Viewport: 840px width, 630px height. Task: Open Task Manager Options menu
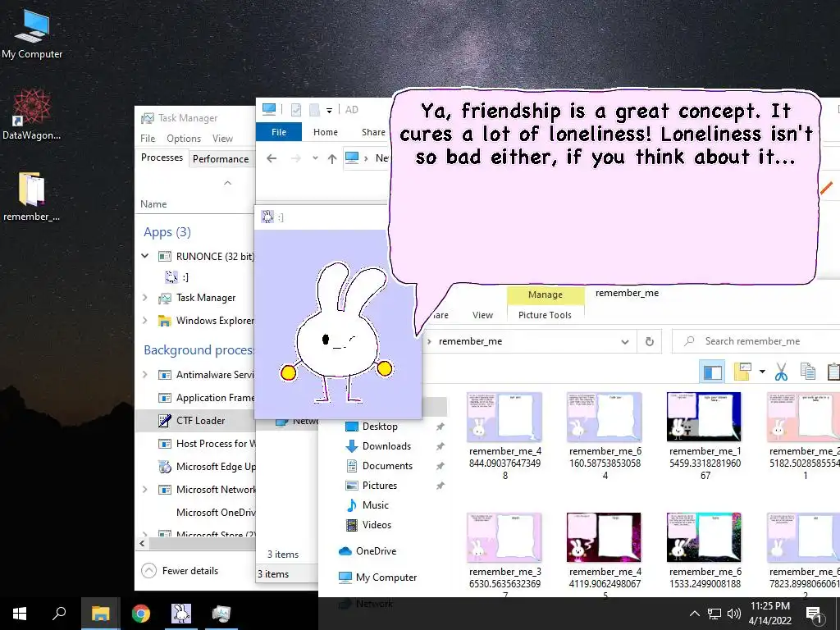184,138
